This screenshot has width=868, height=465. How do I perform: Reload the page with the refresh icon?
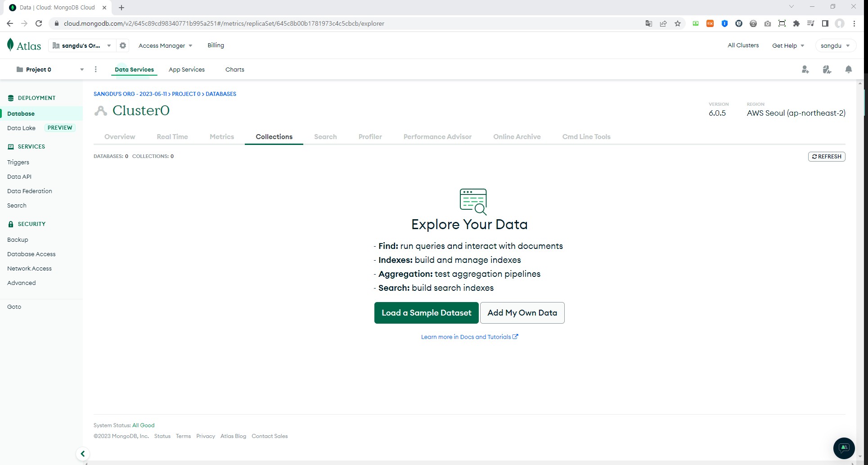pos(39,23)
